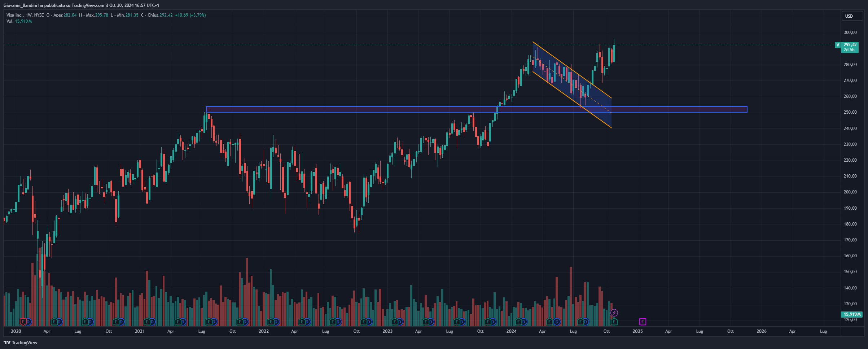This screenshot has height=349, width=868.
Task: Click the 150,00 price axis label
Action: coord(850,272)
